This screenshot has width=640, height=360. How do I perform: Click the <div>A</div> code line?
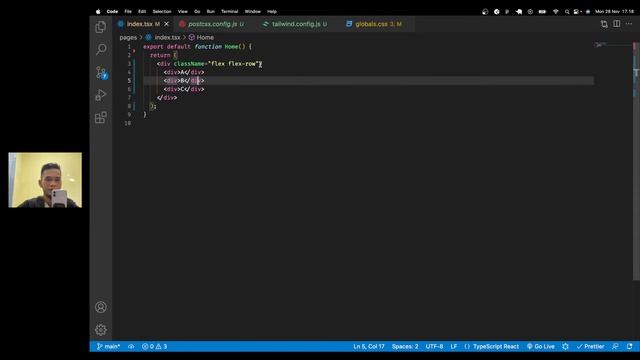click(184, 72)
